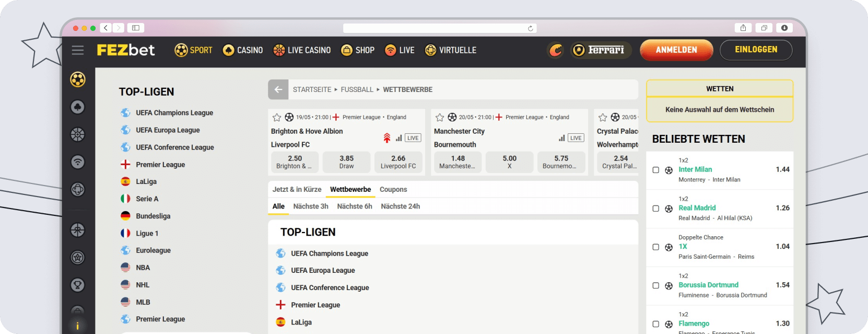868x334 pixels.
Task: Filter by Nächste 6h
Action: point(355,206)
